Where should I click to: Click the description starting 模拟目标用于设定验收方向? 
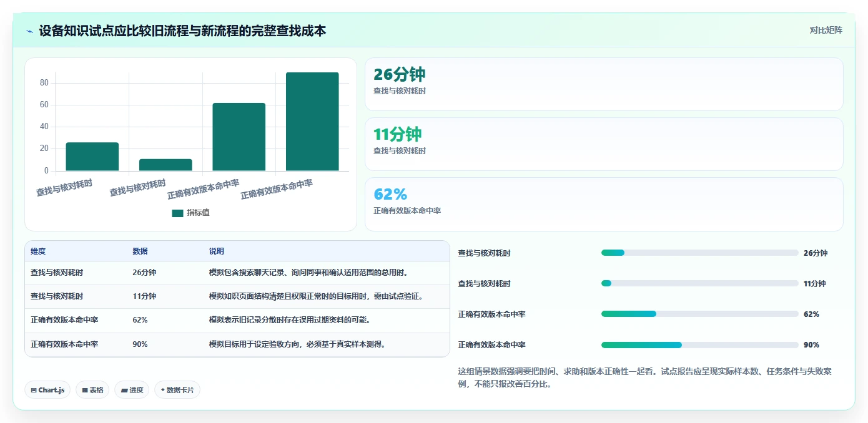(297, 344)
